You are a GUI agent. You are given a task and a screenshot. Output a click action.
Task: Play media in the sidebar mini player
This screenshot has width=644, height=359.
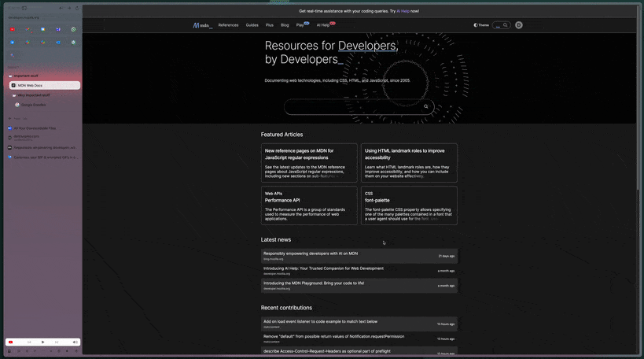[x=42, y=342]
